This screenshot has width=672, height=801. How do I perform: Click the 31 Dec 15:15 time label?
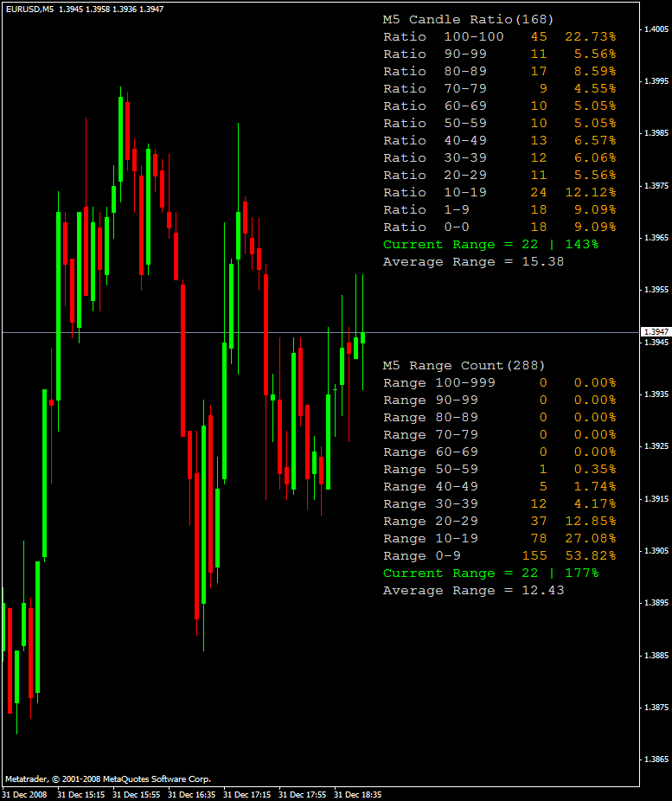pyautogui.click(x=80, y=795)
